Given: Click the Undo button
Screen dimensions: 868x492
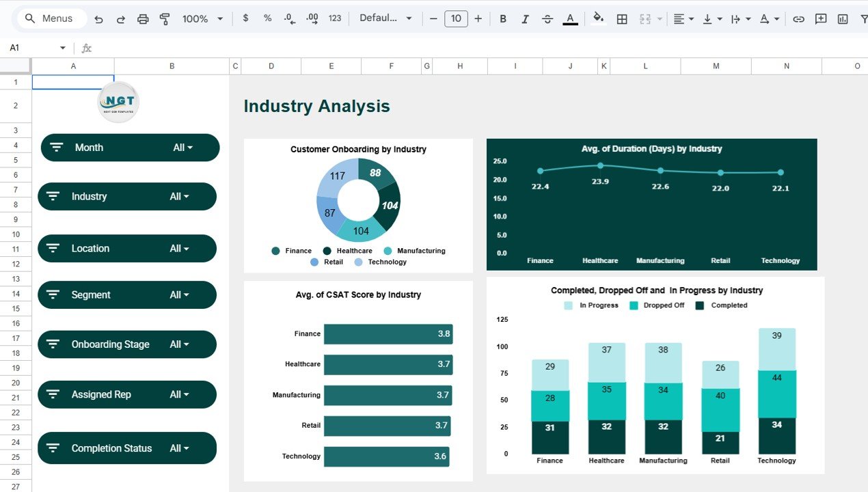Looking at the screenshot, I should point(98,18).
